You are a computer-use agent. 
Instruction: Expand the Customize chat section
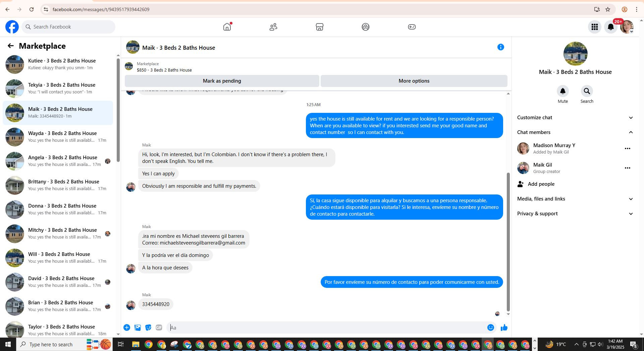coord(575,118)
